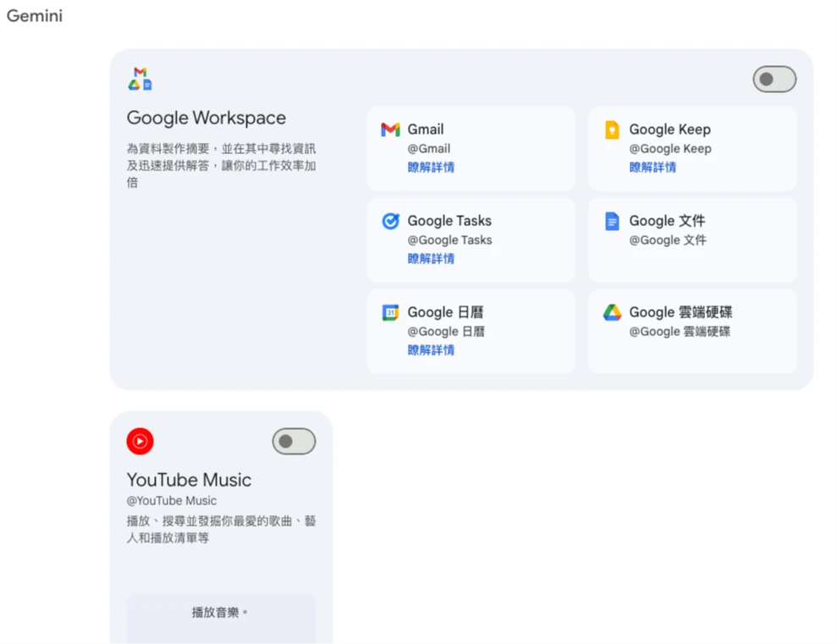Enable the Google Workspace extension toggle
This screenshot has width=837, height=644.
[774, 80]
